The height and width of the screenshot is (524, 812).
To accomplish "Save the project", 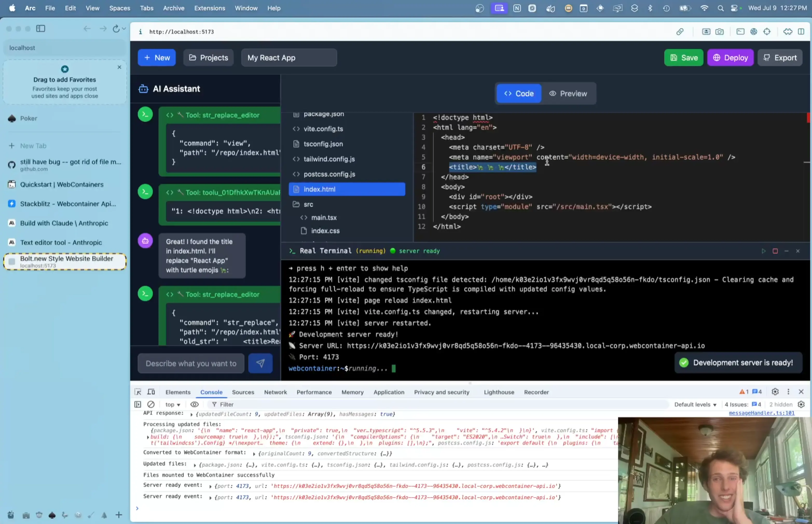I will (x=684, y=57).
